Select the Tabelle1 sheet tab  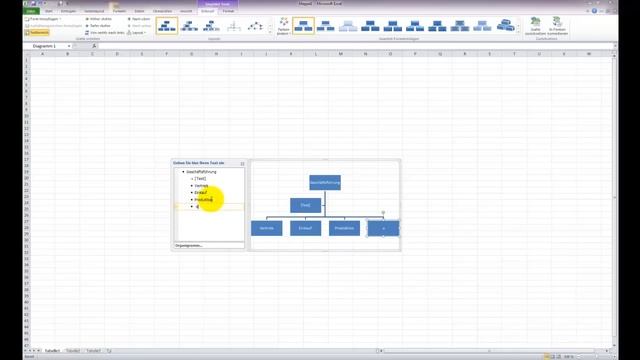[52, 351]
